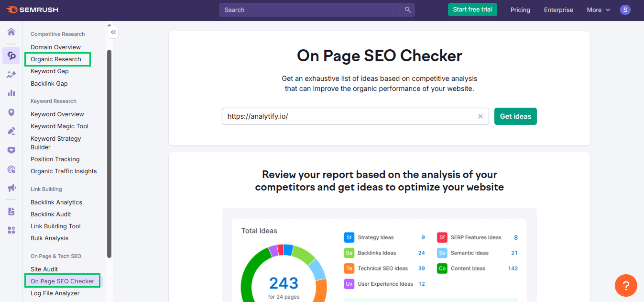The width and height of the screenshot is (644, 302).
Task: Expand the More dropdown menu
Action: (599, 10)
